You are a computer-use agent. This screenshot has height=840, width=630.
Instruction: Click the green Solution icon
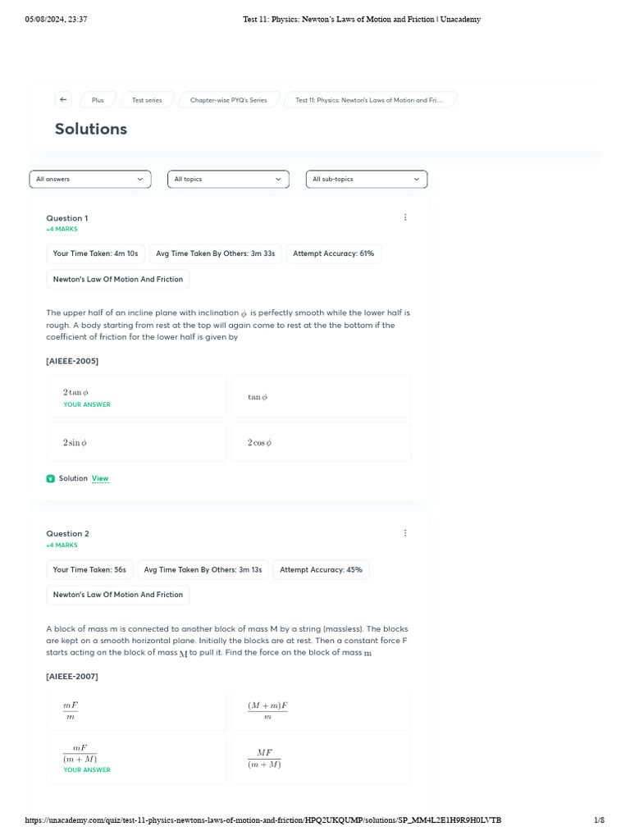pos(51,478)
